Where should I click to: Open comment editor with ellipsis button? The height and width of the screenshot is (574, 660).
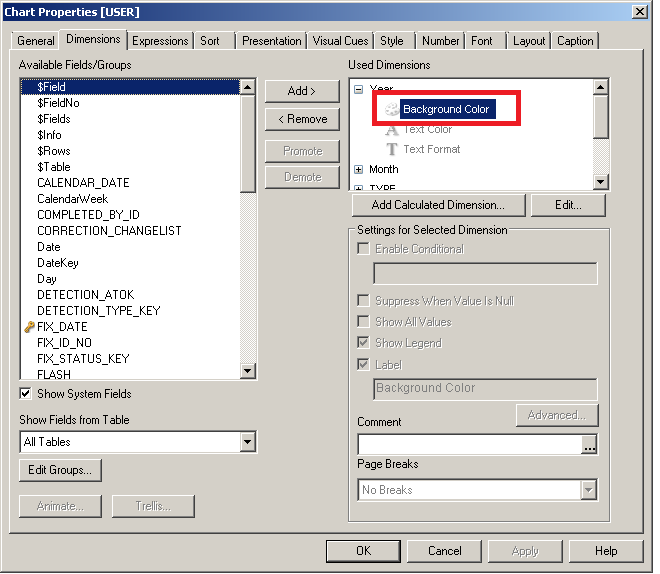589,445
